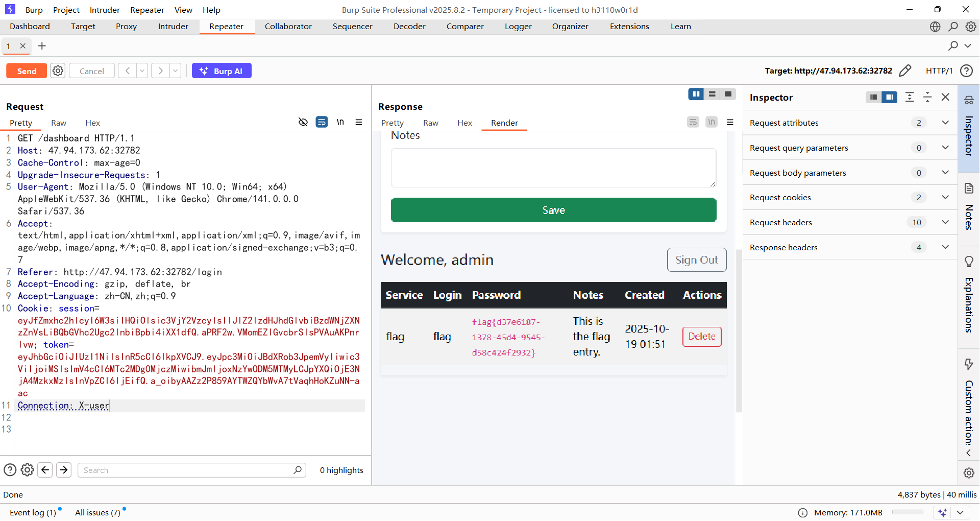The image size is (980, 521).
Task: Click the Burp AI button
Action: point(222,71)
